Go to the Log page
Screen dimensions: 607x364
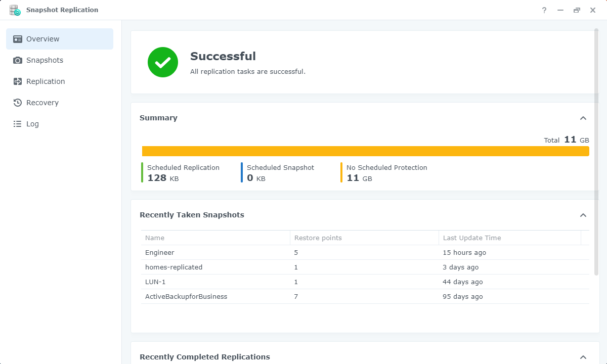pos(32,124)
